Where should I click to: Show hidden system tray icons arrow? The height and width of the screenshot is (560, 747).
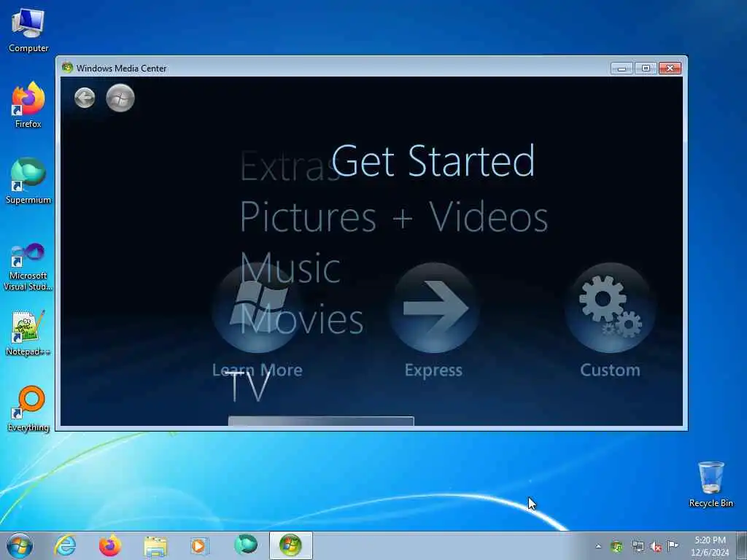point(598,546)
